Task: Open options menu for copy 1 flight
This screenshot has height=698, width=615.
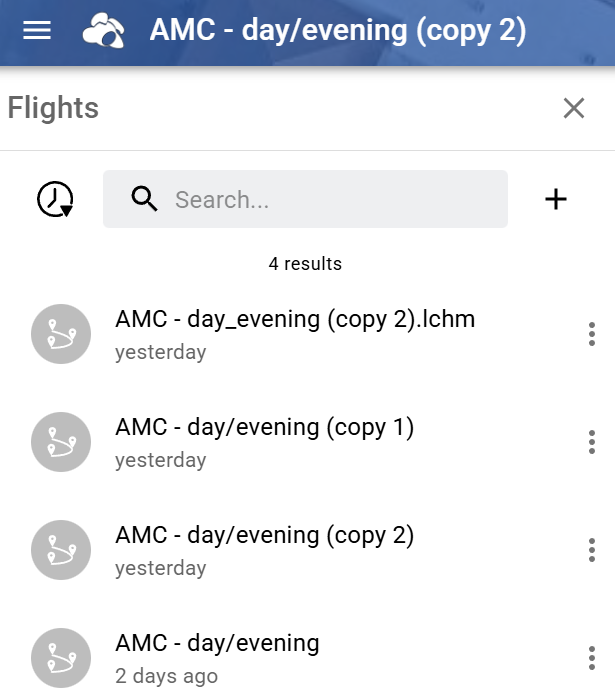Action: point(592,442)
